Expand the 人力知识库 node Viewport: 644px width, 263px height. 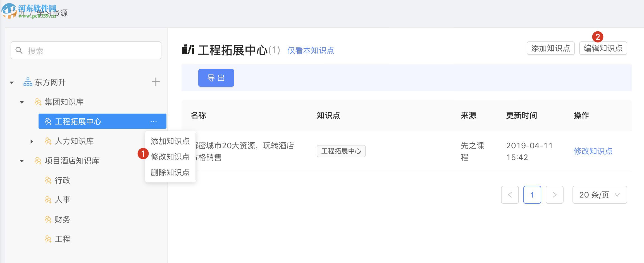pos(32,141)
